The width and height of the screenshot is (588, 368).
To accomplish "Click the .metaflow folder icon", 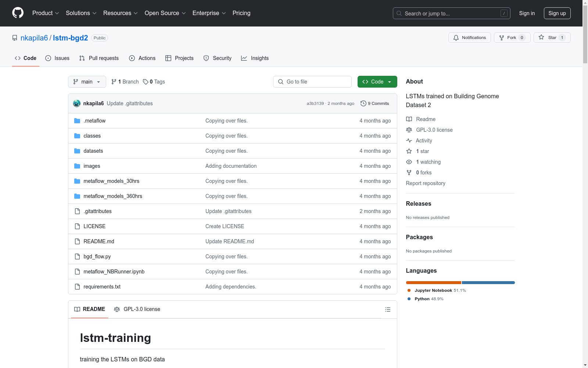I will pos(77,121).
